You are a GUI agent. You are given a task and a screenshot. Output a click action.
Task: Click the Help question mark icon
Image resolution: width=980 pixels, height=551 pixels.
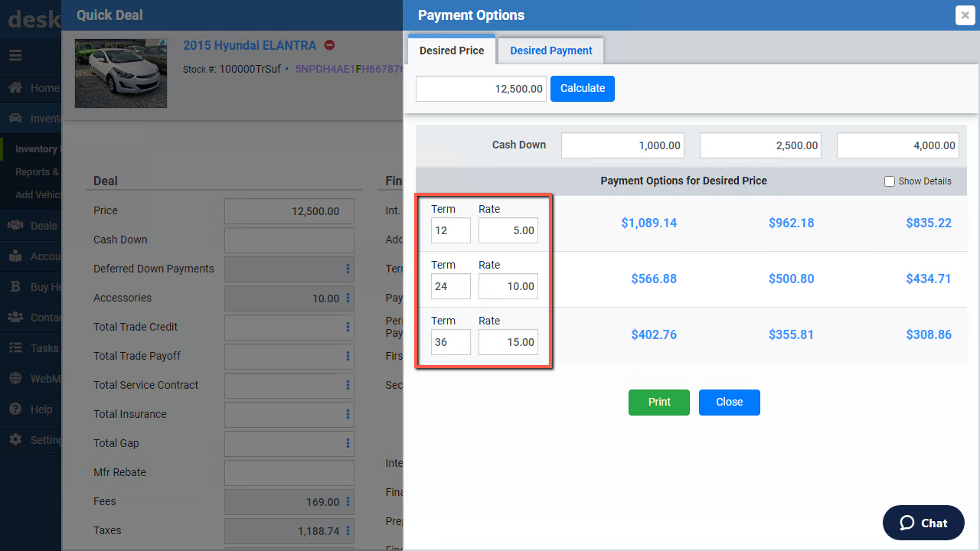pos(15,409)
